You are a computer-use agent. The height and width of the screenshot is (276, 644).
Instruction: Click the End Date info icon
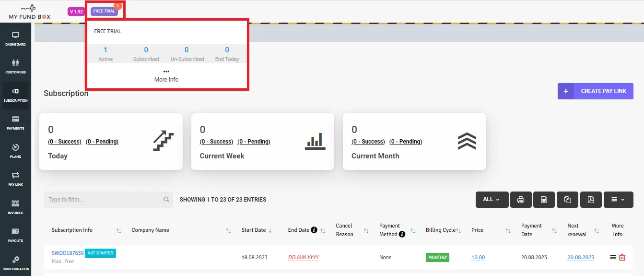pos(314,230)
